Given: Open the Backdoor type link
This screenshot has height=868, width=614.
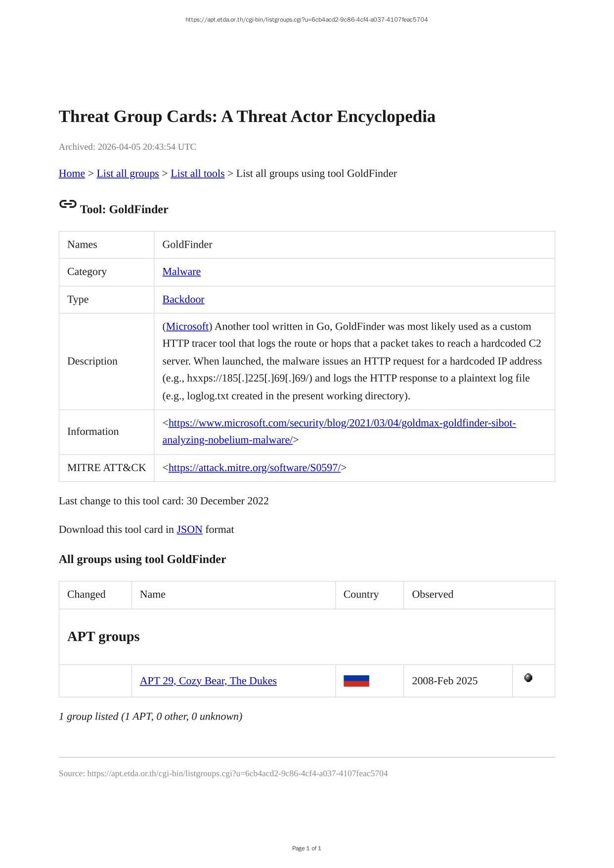Looking at the screenshot, I should pos(183,300).
